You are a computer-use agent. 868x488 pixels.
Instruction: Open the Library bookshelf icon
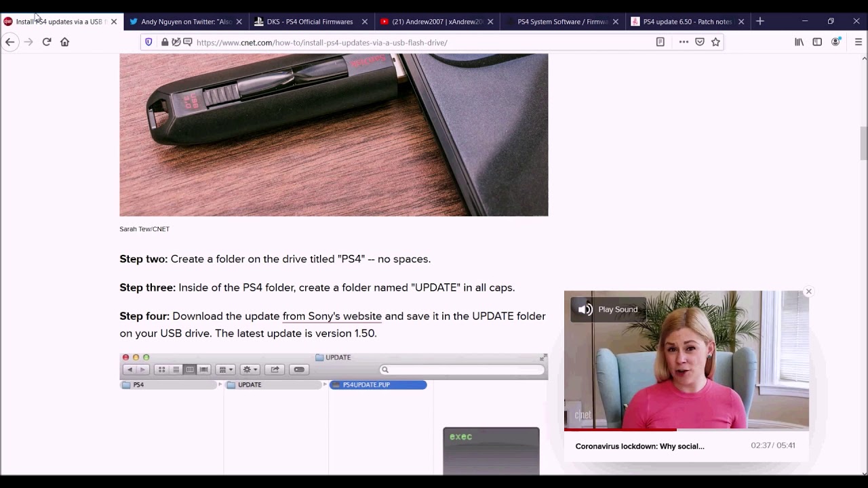[800, 42]
